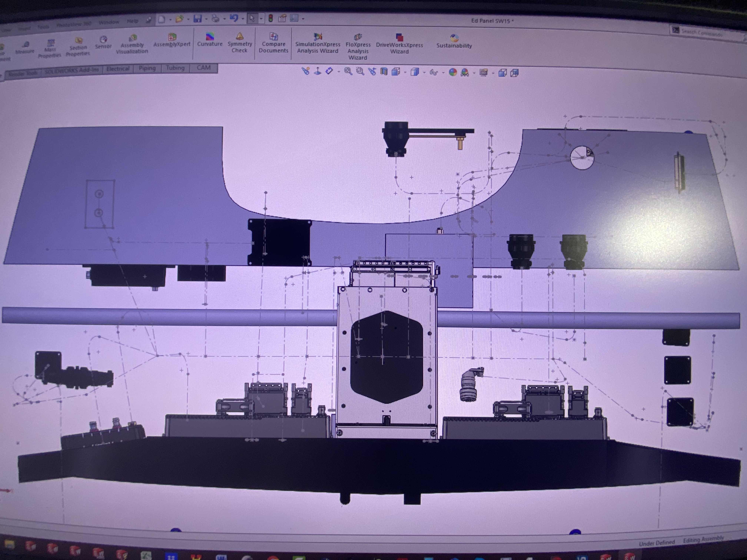Open the Window menu

point(109,22)
